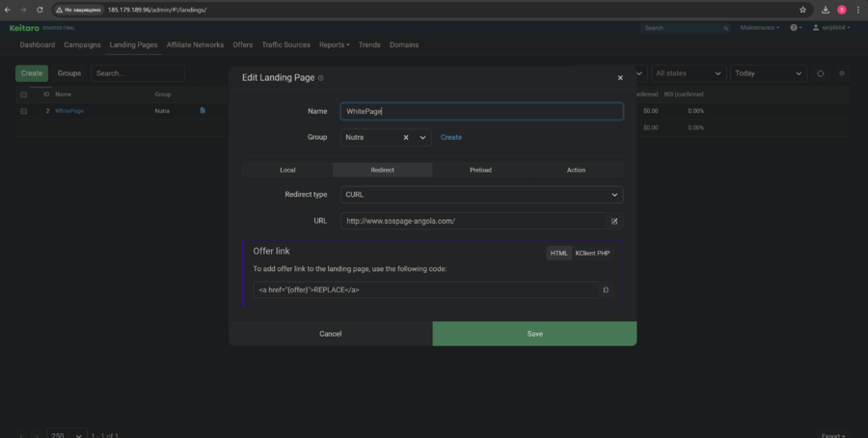This screenshot has width=868, height=438.
Task: Open the Today date range dropdown
Action: 769,73
